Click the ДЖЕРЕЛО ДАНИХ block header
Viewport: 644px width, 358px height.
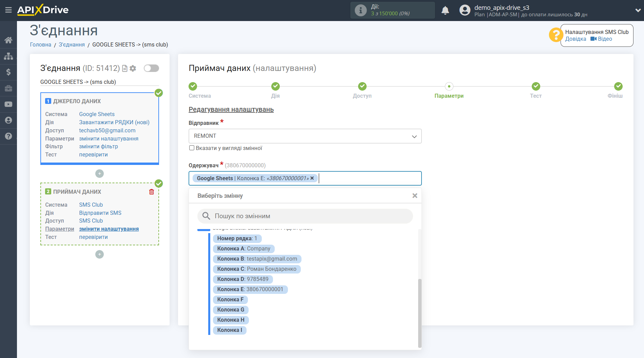77,101
